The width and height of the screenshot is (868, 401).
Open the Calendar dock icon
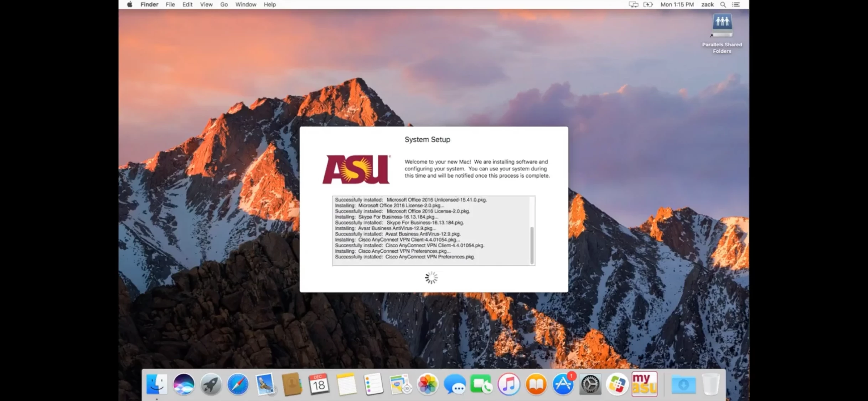tap(319, 384)
